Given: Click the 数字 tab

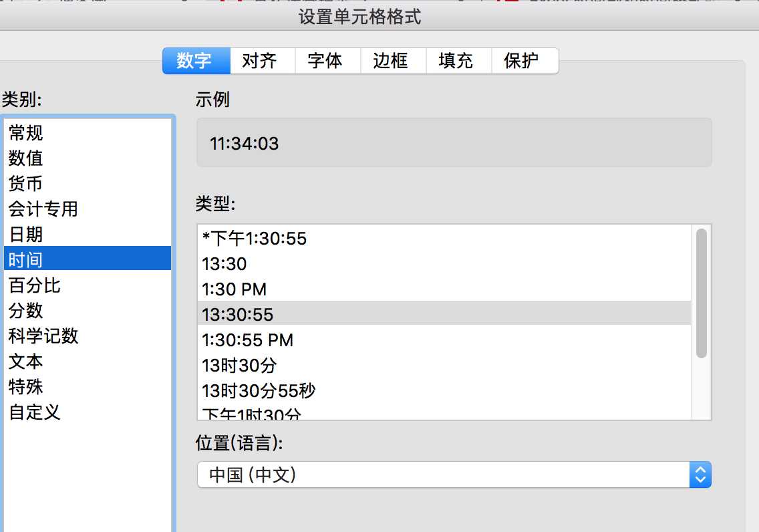Looking at the screenshot, I should click(x=194, y=61).
